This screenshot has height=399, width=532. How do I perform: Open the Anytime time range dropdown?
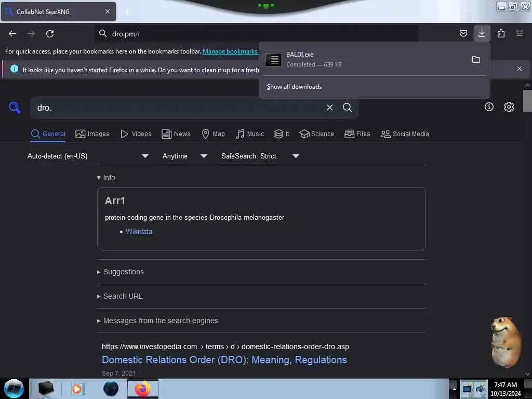(185, 156)
